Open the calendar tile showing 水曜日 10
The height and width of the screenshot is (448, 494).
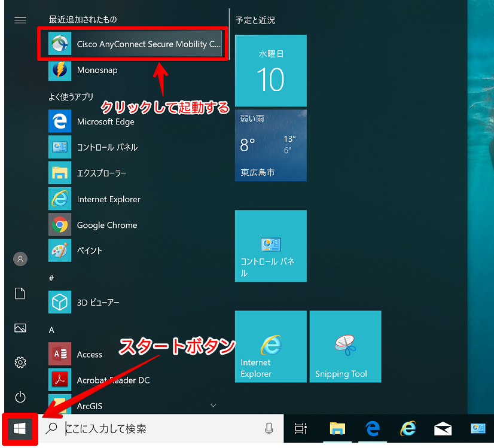[x=271, y=71]
